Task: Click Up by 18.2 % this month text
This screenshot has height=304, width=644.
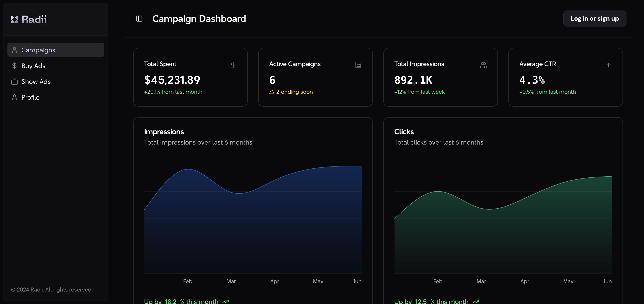Action: [181, 301]
